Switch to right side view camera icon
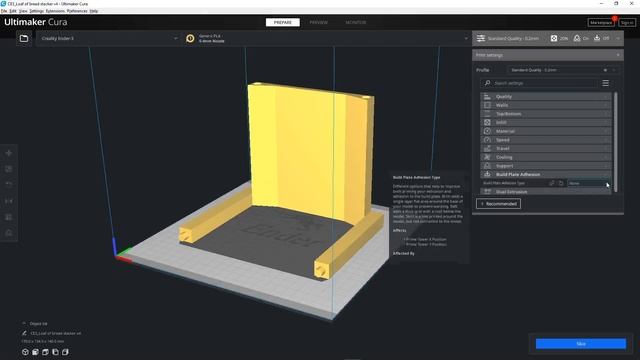This screenshot has width=640, height=360. pos(65,352)
